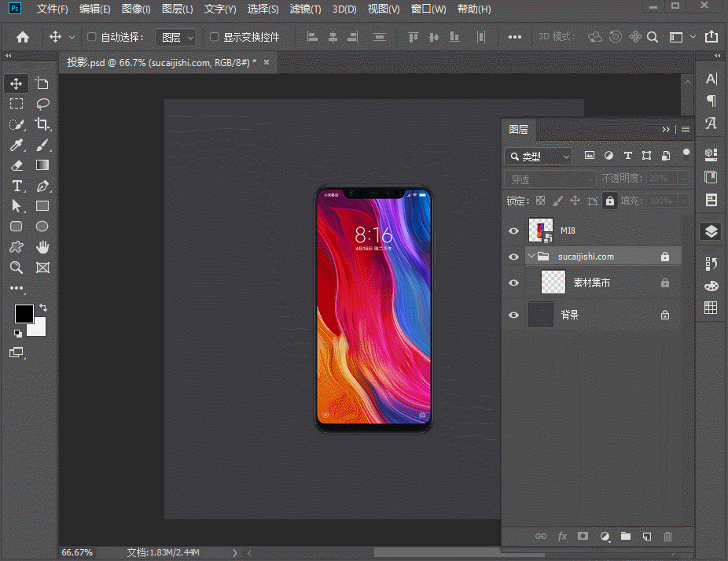Swap foreground and background colors
The width and height of the screenshot is (728, 561).
43,307
